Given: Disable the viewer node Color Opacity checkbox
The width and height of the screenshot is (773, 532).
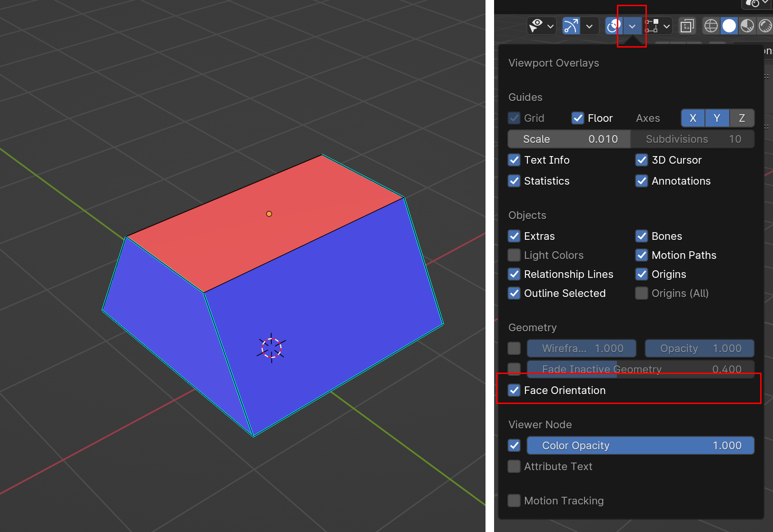Looking at the screenshot, I should pos(514,445).
